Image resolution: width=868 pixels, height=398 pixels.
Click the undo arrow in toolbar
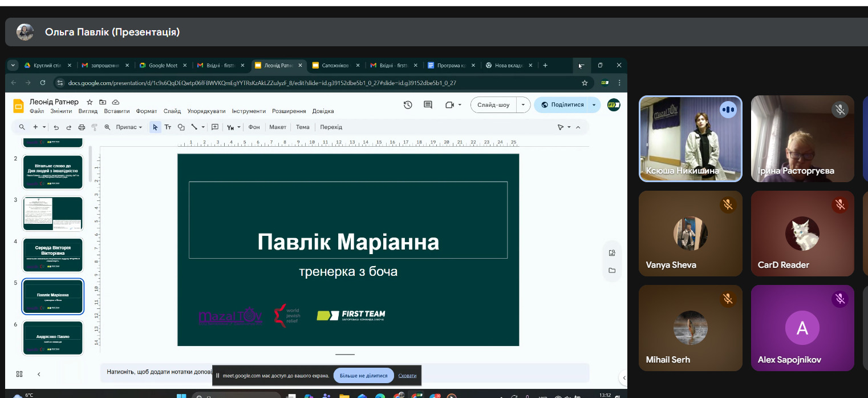[56, 127]
